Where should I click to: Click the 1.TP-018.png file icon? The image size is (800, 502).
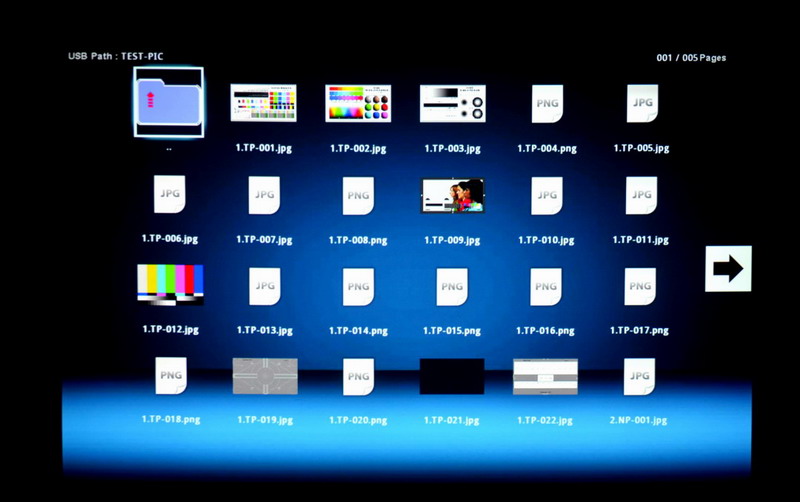pyautogui.click(x=170, y=375)
